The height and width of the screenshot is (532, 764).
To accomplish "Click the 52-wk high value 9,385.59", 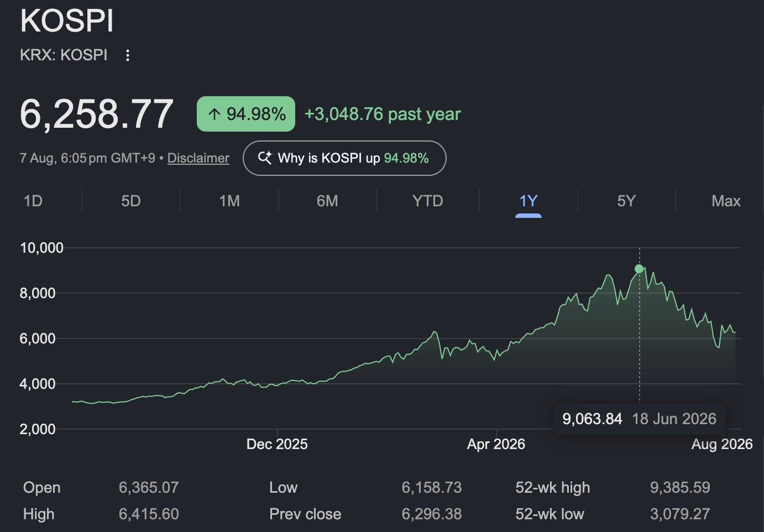I will click(x=680, y=488).
